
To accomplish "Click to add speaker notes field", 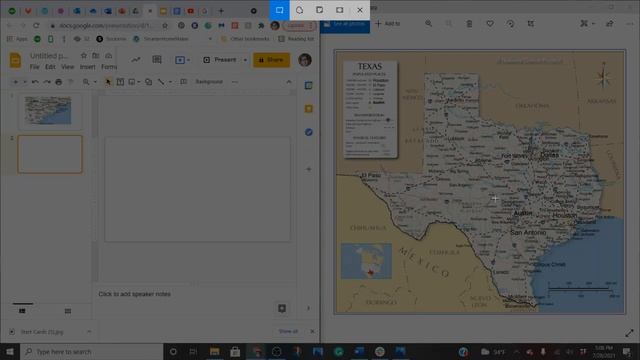I will pyautogui.click(x=135, y=294).
